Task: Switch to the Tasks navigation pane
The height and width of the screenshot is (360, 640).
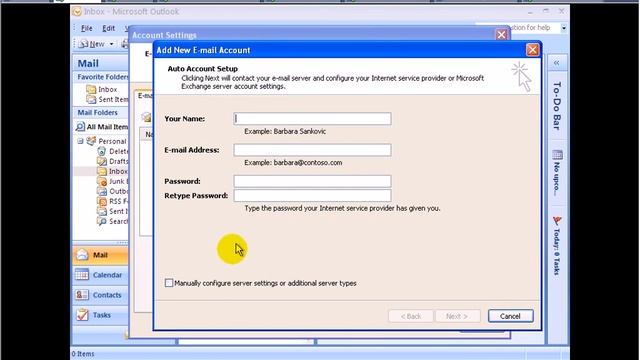Action: pyautogui.click(x=100, y=315)
